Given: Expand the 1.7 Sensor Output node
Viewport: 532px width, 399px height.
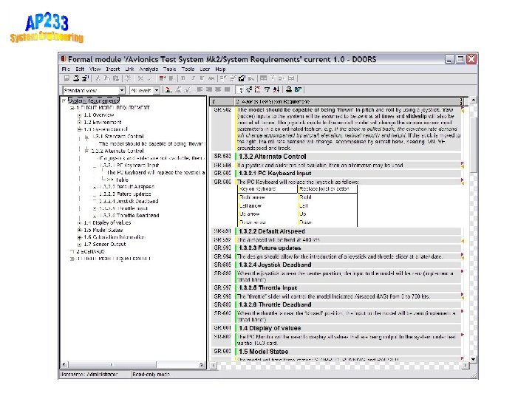Looking at the screenshot, I should click(79, 245).
